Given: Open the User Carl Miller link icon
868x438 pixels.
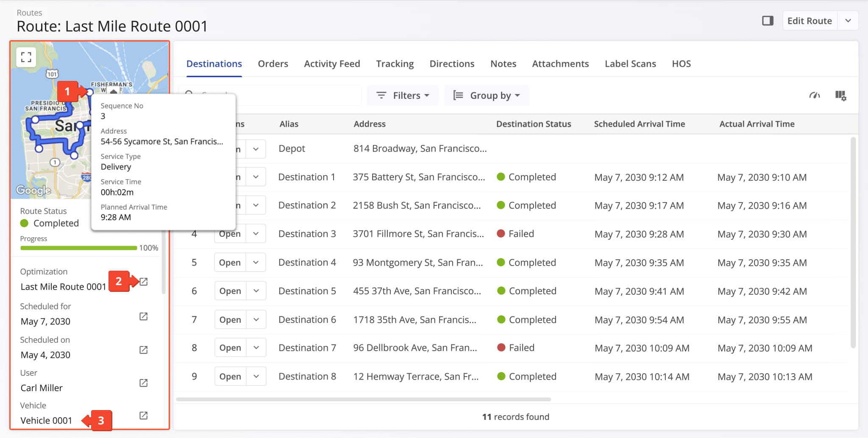Looking at the screenshot, I should pyautogui.click(x=144, y=383).
